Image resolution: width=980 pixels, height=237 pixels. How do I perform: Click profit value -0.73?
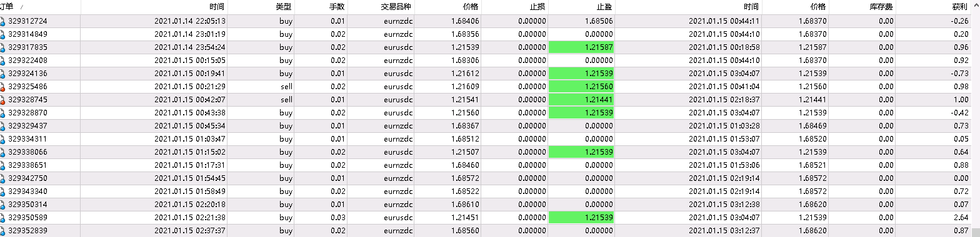tap(959, 73)
